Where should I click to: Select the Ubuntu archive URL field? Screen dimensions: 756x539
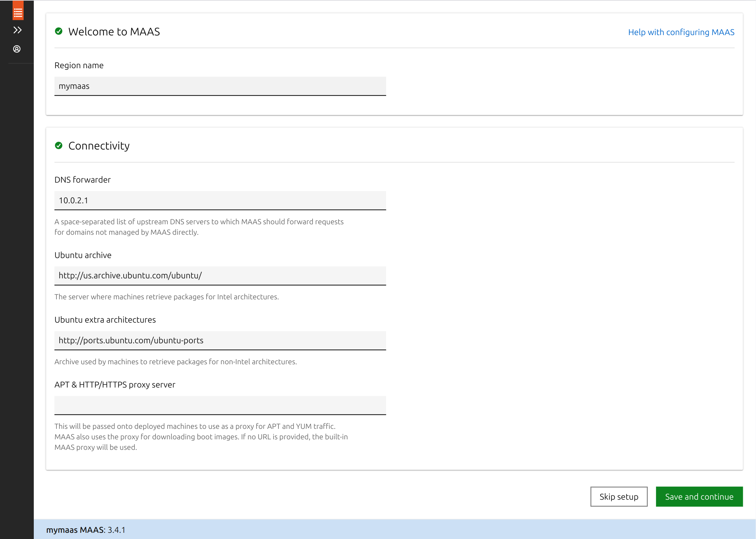click(220, 276)
